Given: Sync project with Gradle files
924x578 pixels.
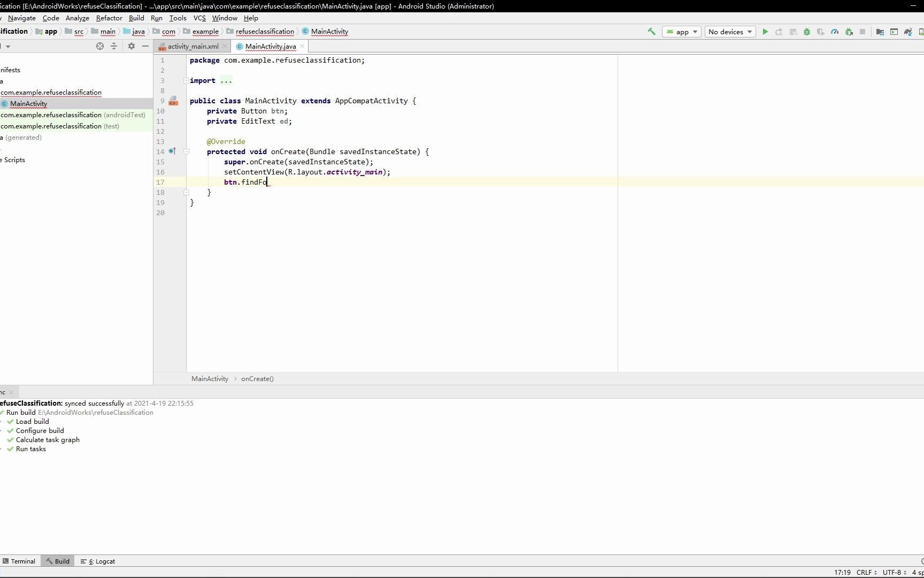Looking at the screenshot, I should click(x=908, y=32).
